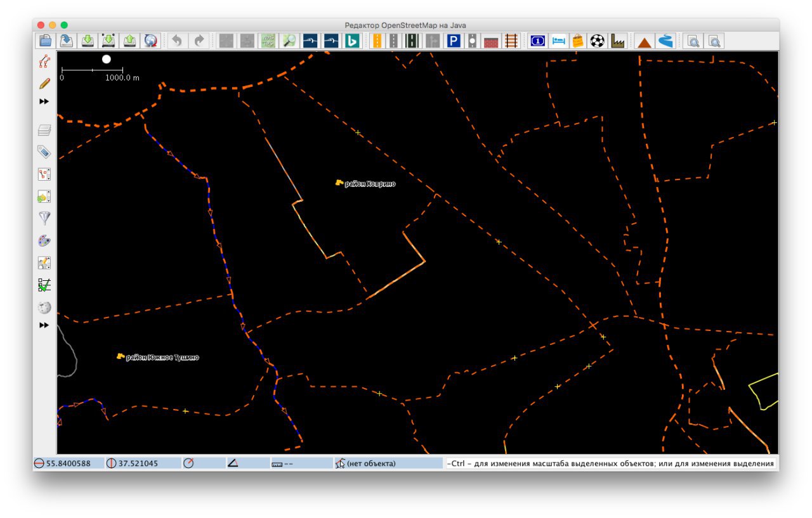Screen dimensions: 812x518
Task: Click the grayed preset icon left of Parking
Action: 433,41
